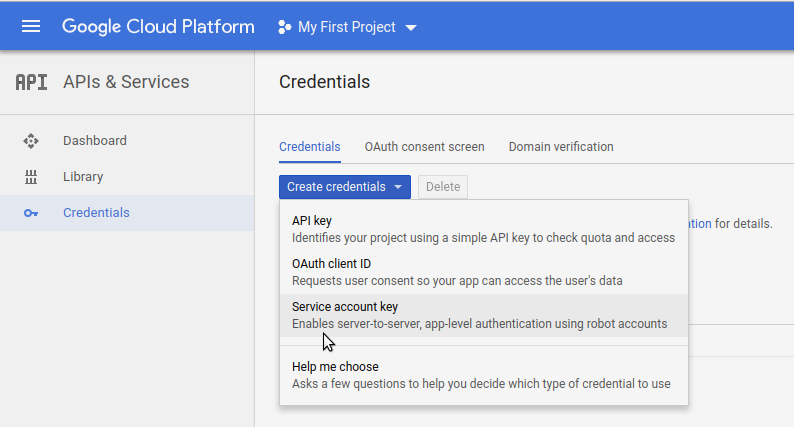Click the Dashboard icon in sidebar
The image size is (794, 427).
(x=31, y=141)
